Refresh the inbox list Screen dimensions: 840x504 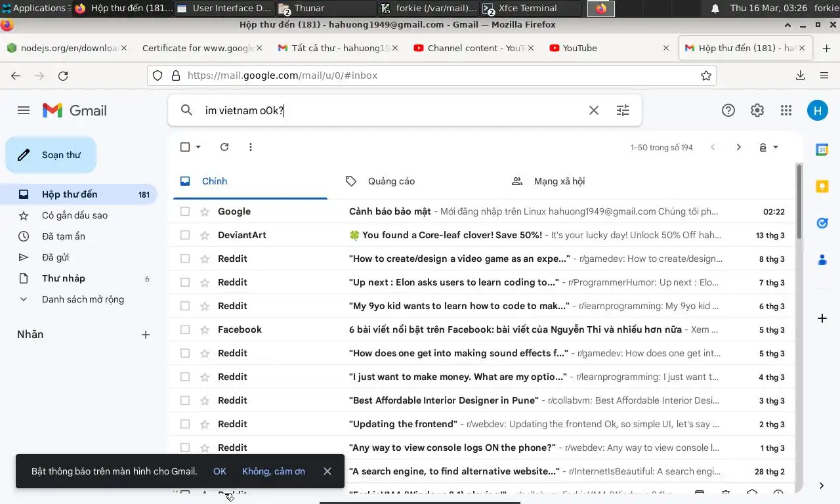(x=224, y=147)
